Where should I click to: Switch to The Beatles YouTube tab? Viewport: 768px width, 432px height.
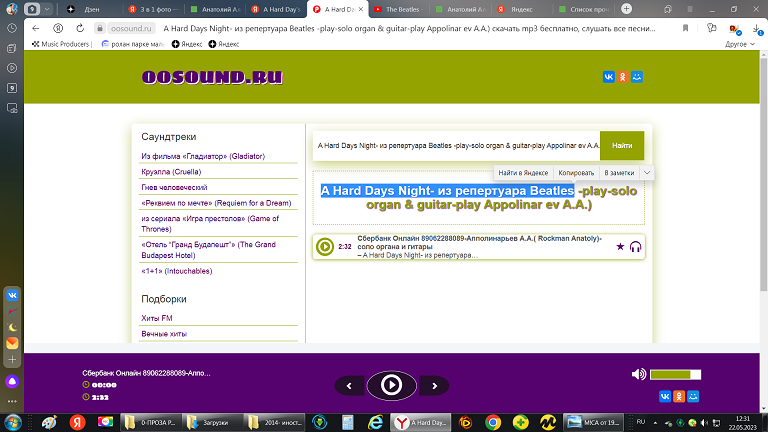tap(399, 9)
